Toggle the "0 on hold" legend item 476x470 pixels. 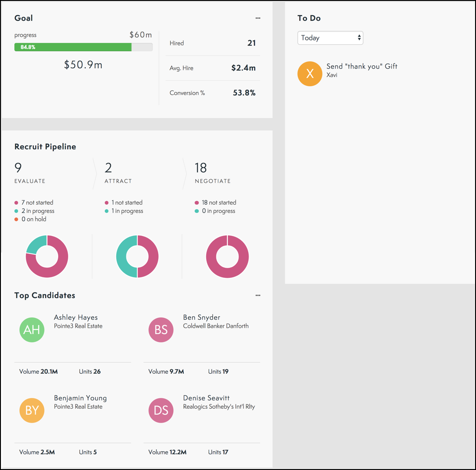30,219
